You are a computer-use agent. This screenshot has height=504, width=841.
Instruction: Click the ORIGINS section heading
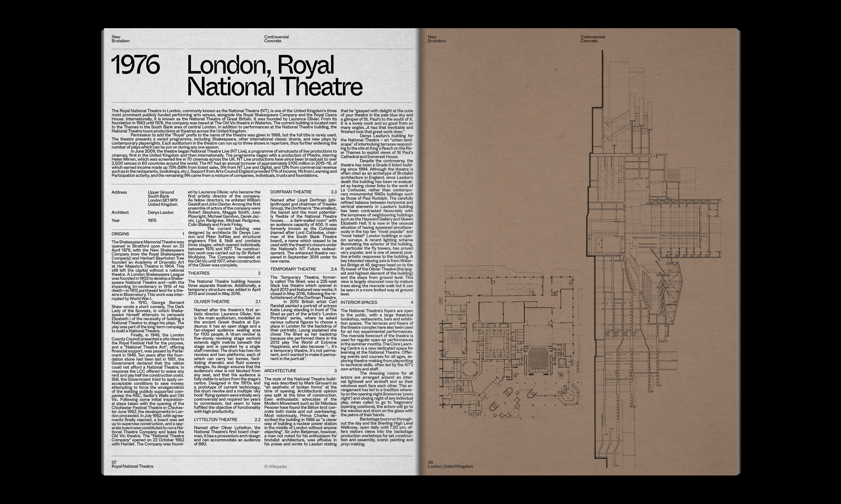pyautogui.click(x=120, y=234)
